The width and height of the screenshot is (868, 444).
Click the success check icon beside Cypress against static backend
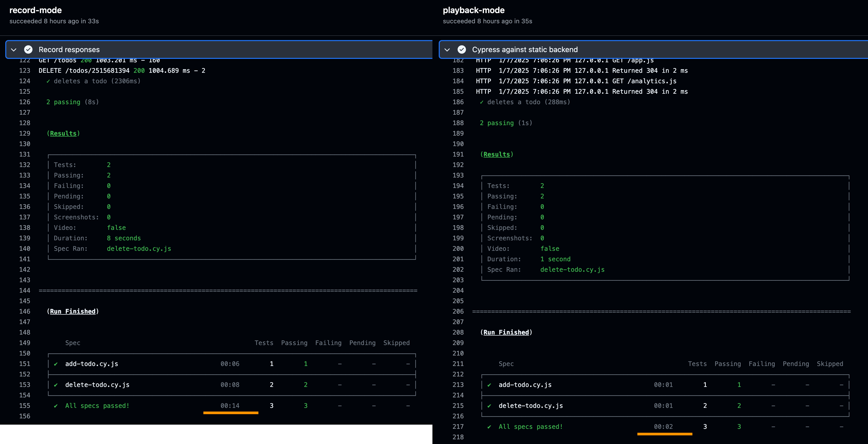[x=462, y=49]
